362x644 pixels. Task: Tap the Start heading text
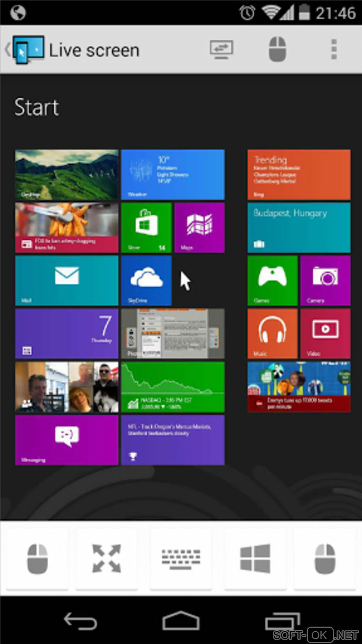point(37,107)
